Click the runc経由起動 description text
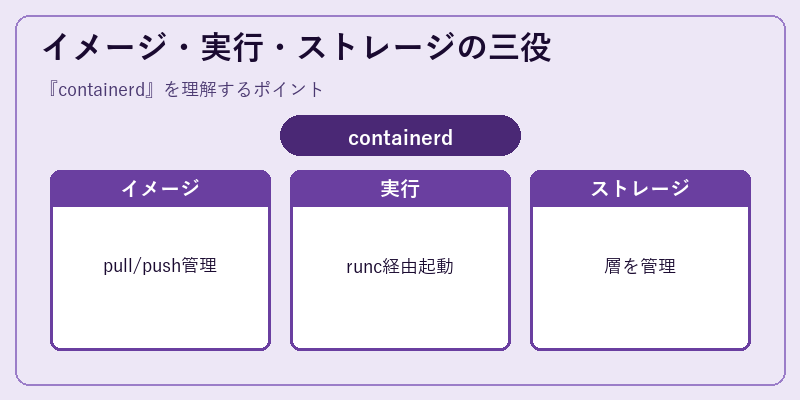 point(400,266)
